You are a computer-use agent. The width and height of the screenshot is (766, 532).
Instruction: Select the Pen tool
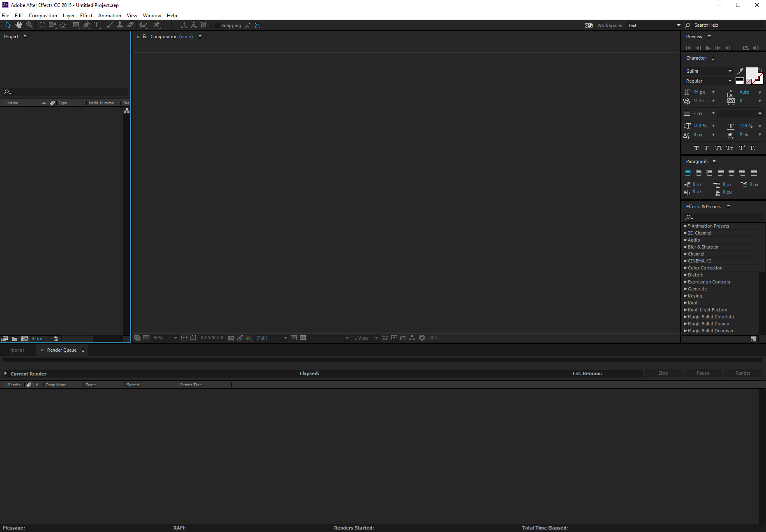click(86, 25)
